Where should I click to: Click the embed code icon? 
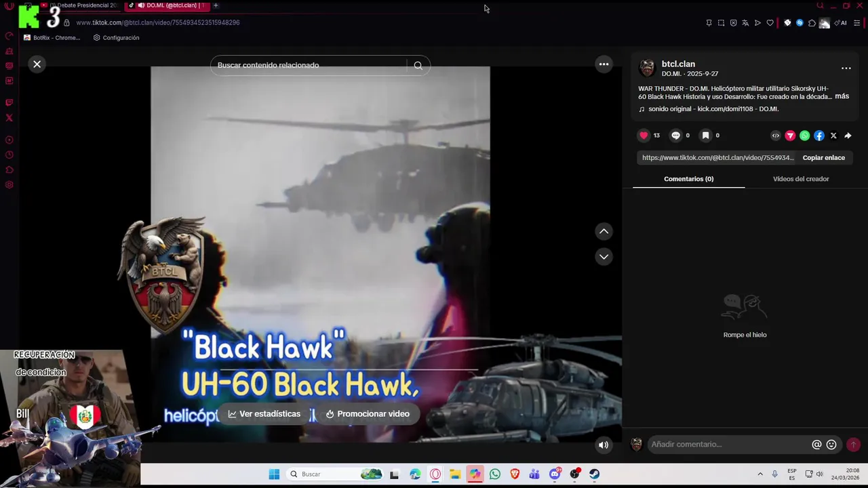(776, 136)
